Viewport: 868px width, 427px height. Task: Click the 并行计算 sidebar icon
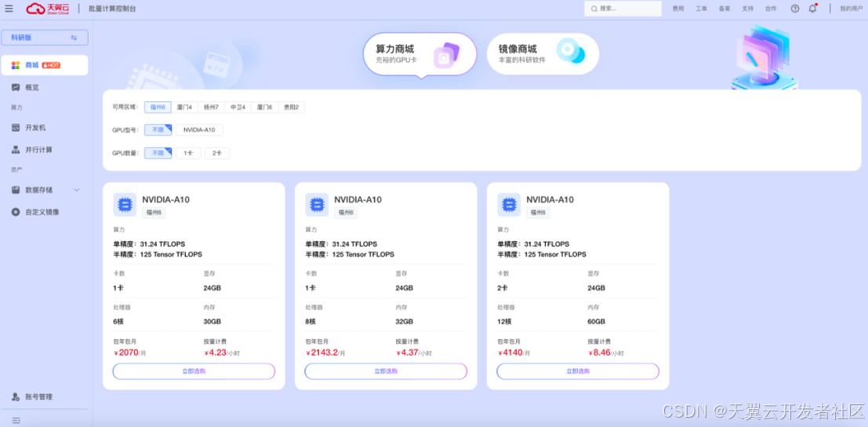click(x=16, y=150)
